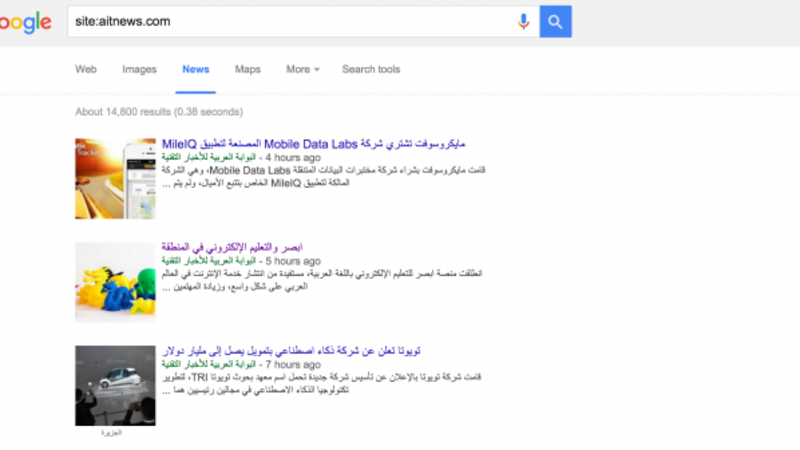Image resolution: width=800 pixels, height=450 pixels.
Task: Click the colorful 3D dragon toys thumbnail
Action: click(x=115, y=282)
